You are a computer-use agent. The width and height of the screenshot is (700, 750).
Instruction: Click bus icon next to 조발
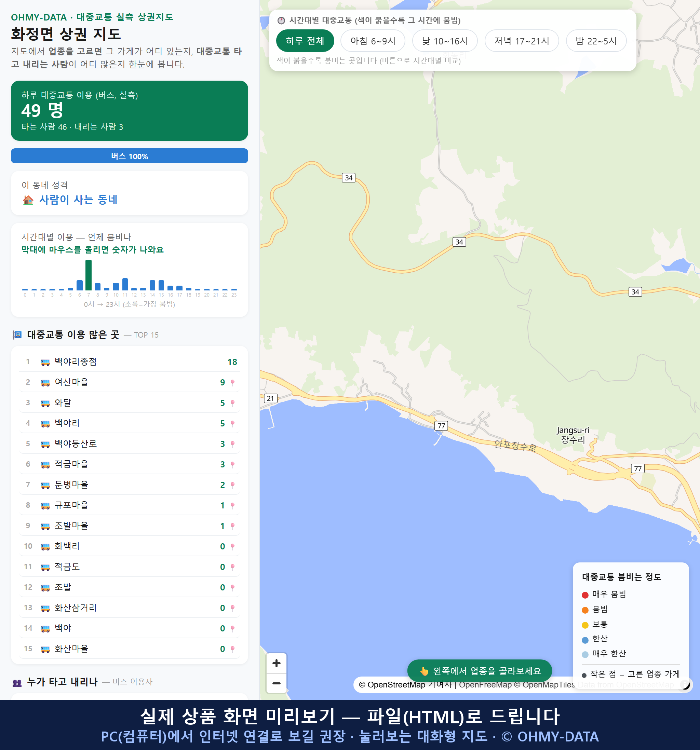pos(45,587)
